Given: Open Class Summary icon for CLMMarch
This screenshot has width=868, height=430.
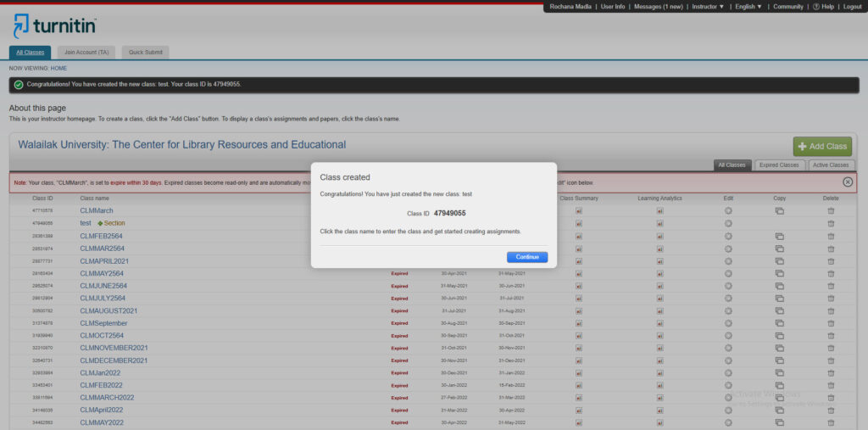Looking at the screenshot, I should click(578, 210).
